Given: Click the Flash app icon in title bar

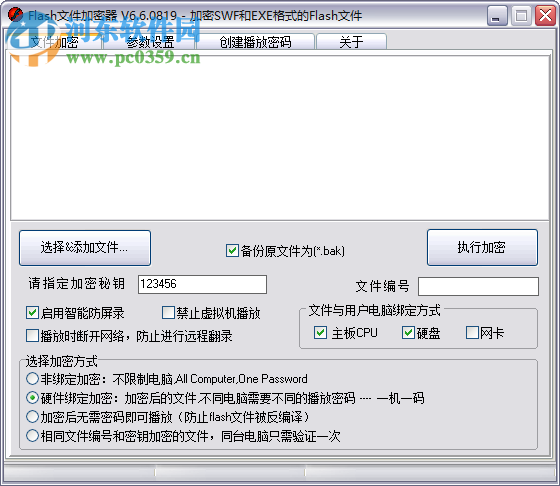Looking at the screenshot, I should coord(15,15).
